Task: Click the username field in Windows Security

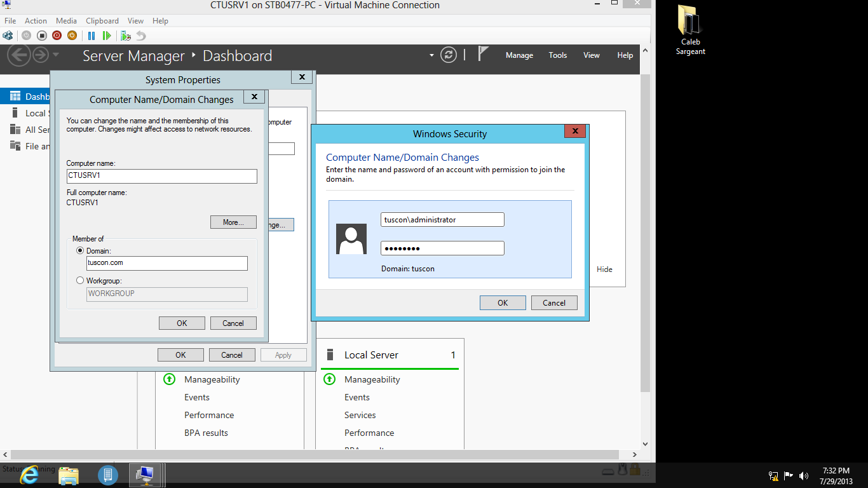Action: pos(442,219)
